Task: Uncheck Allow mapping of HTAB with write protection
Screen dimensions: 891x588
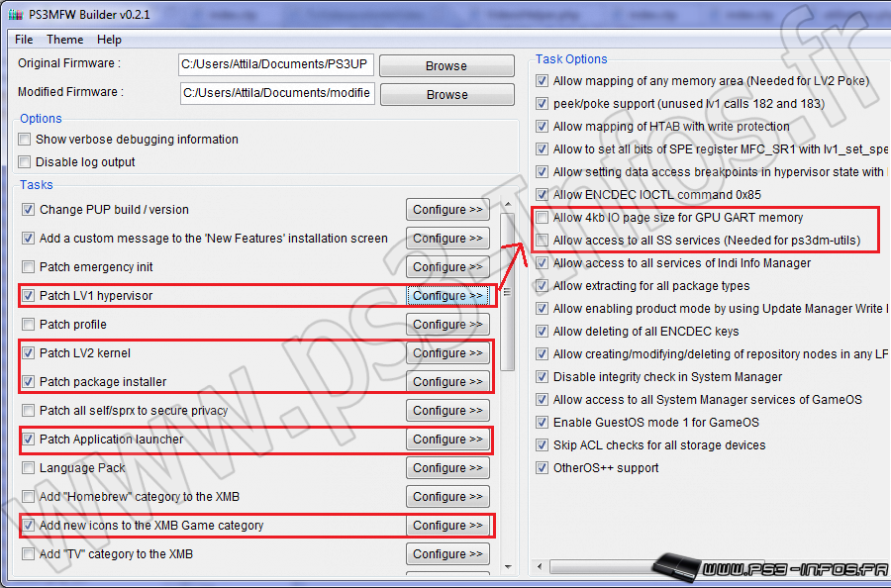Action: pyautogui.click(x=543, y=126)
